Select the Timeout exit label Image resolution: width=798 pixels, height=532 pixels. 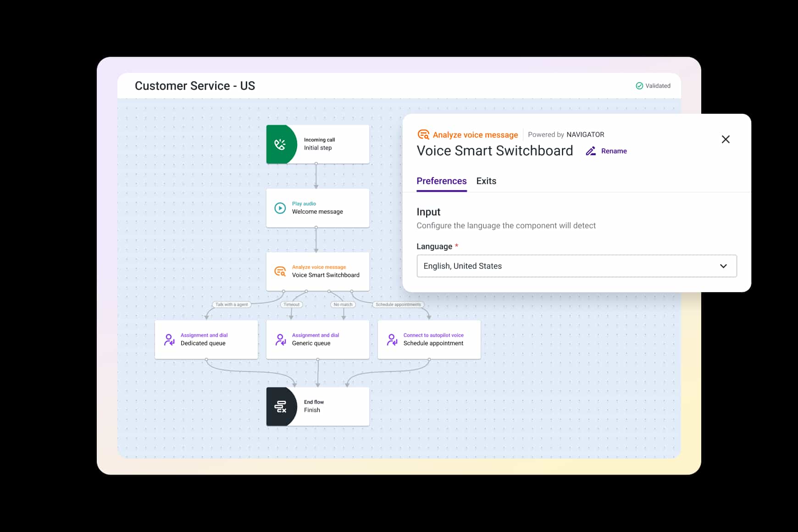tap(291, 305)
